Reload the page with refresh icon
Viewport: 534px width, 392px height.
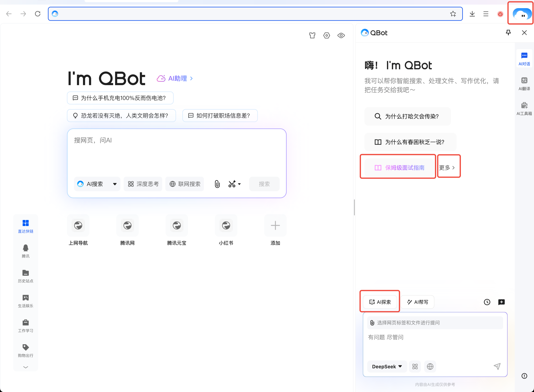click(37, 14)
